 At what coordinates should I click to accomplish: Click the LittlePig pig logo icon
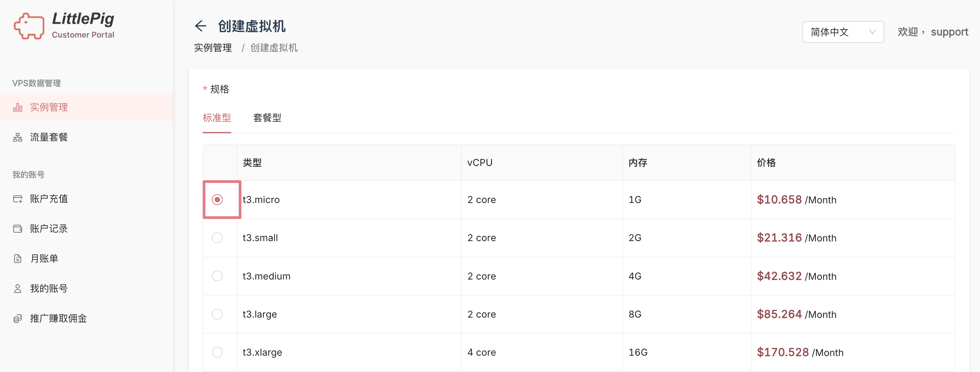point(29,26)
